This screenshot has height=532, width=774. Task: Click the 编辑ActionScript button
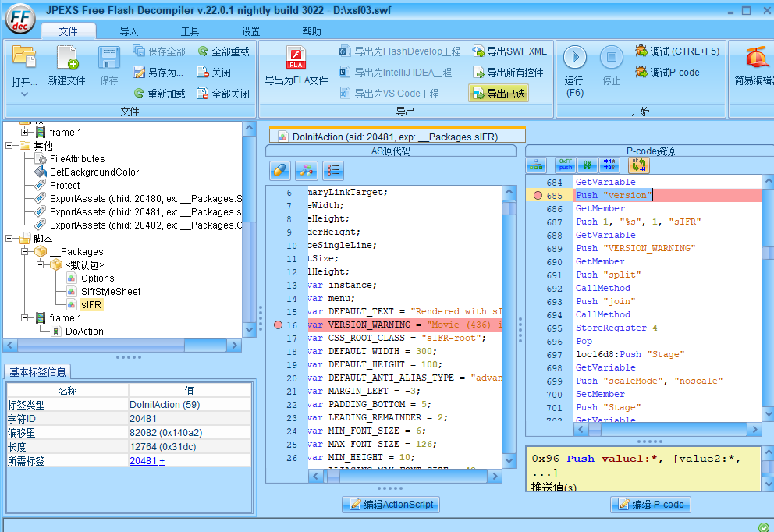(391, 505)
